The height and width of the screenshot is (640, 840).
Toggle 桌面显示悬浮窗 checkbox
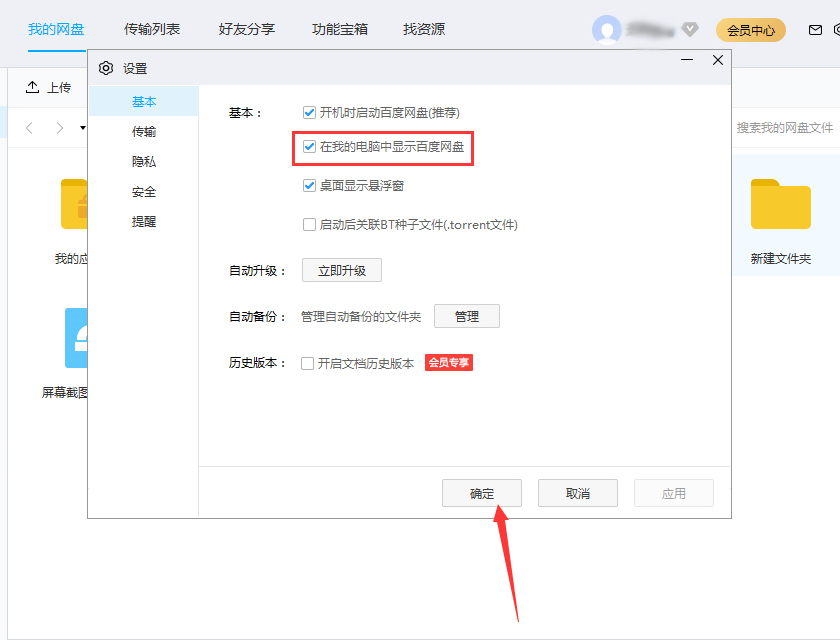click(309, 185)
